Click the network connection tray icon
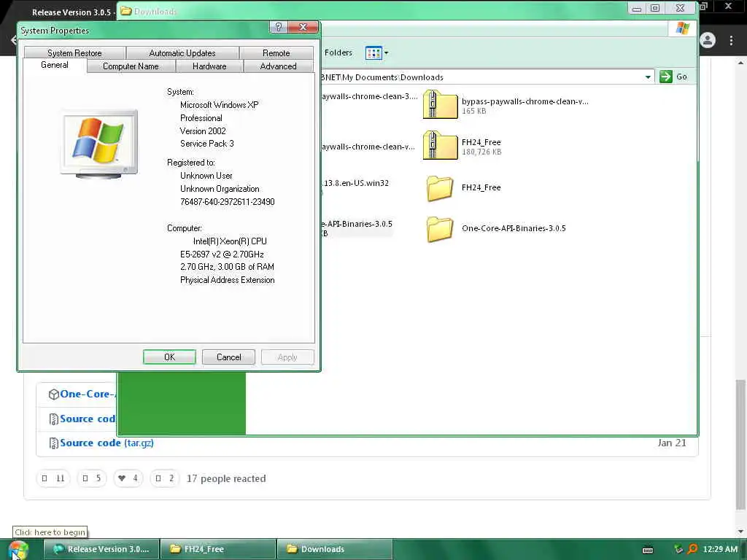Screen dimensions: 747x560 point(679,550)
